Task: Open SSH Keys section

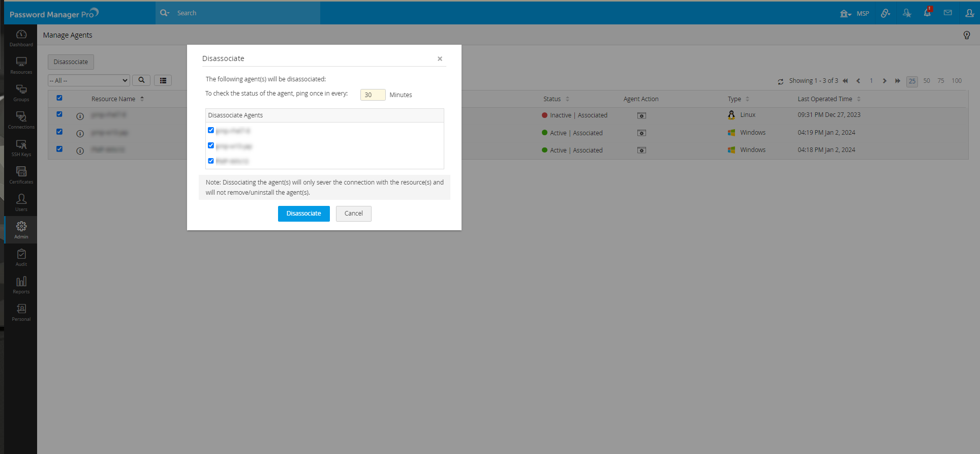Action: coord(21,148)
